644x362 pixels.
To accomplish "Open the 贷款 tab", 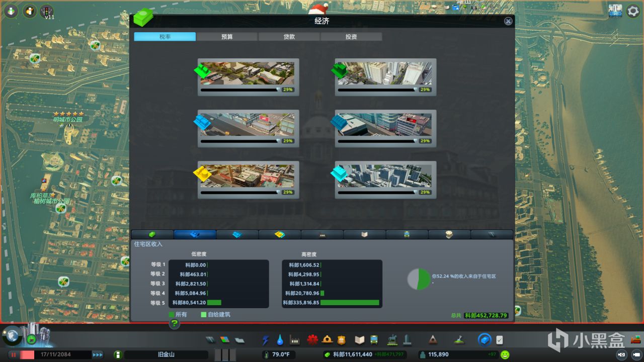I will coord(289,37).
